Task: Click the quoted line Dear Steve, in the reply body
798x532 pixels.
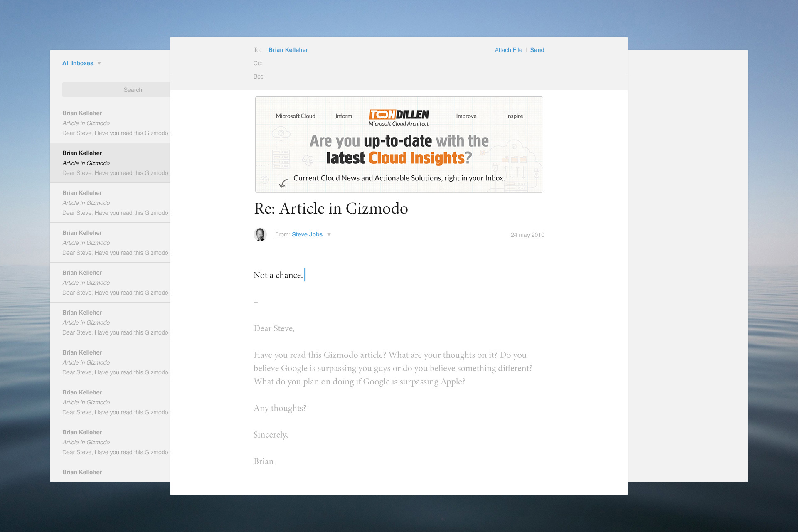Action: [x=274, y=328]
